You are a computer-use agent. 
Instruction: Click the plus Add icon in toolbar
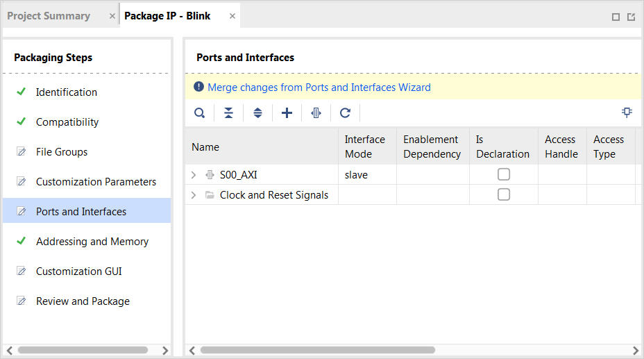click(287, 113)
